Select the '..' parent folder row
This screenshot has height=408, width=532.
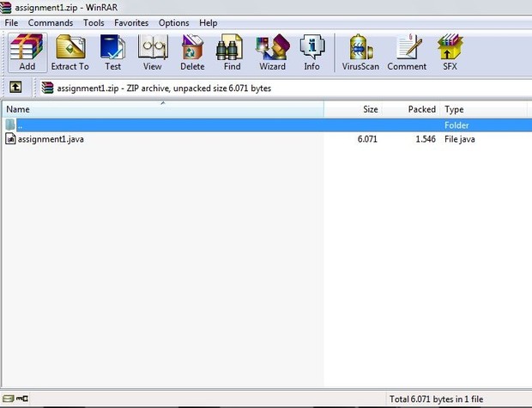[x=266, y=125]
